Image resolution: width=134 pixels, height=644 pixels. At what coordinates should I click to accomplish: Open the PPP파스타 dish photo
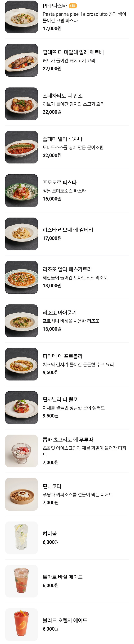pyautogui.click(x=21, y=17)
